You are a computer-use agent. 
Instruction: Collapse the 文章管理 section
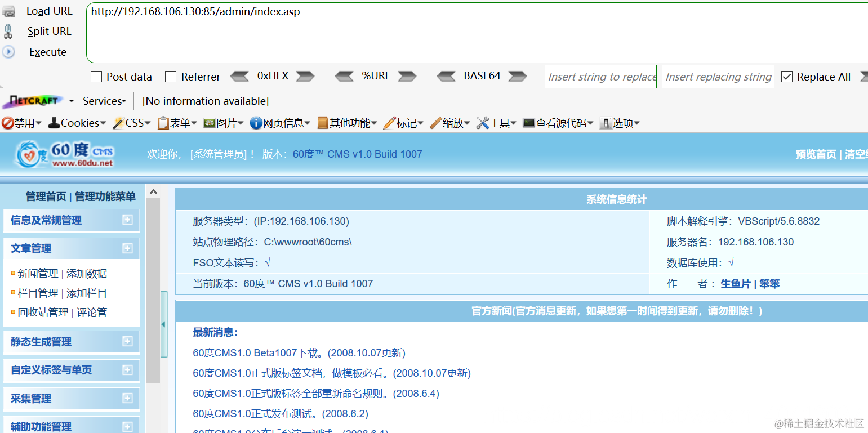128,248
